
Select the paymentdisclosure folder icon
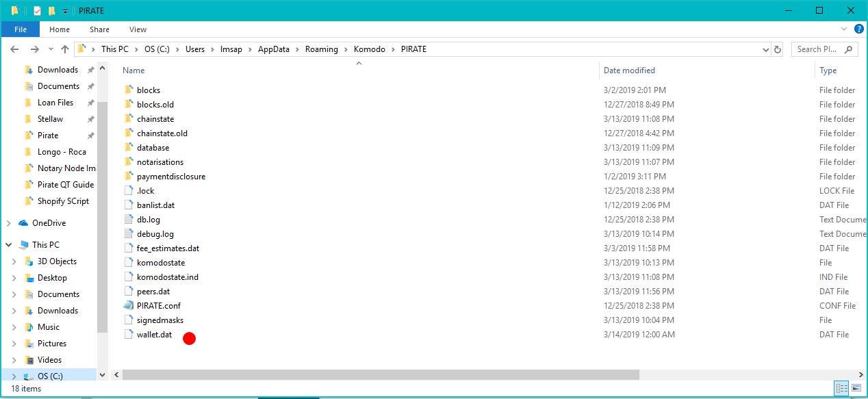click(x=130, y=176)
